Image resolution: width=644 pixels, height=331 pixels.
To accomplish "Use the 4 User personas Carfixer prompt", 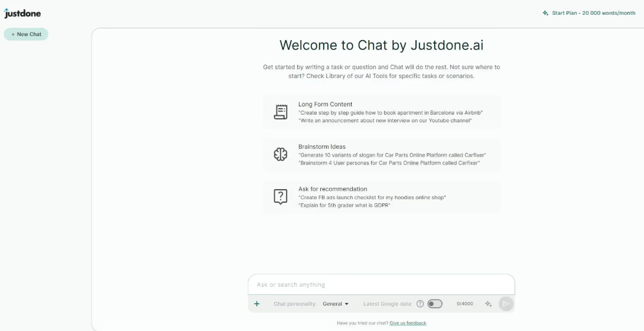I will (x=389, y=163).
